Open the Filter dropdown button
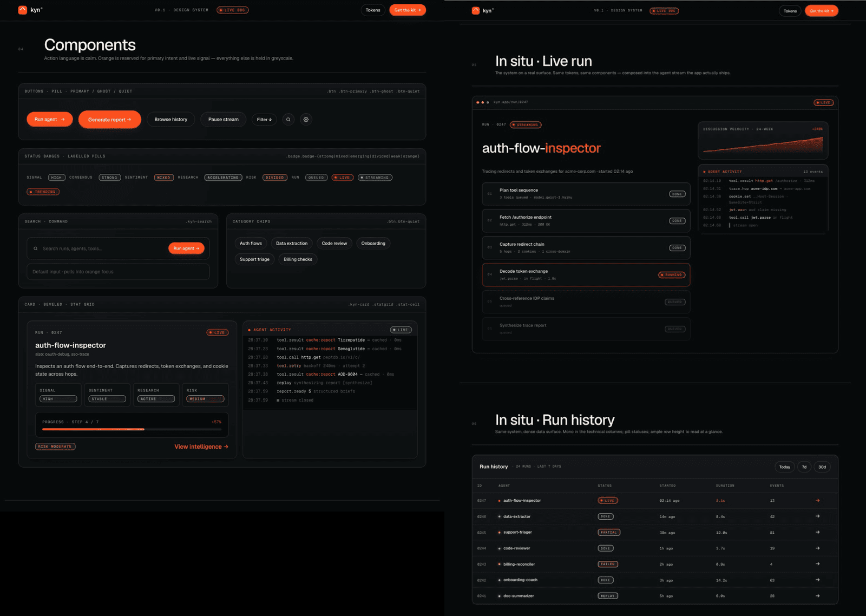The image size is (866, 616). tap(264, 120)
